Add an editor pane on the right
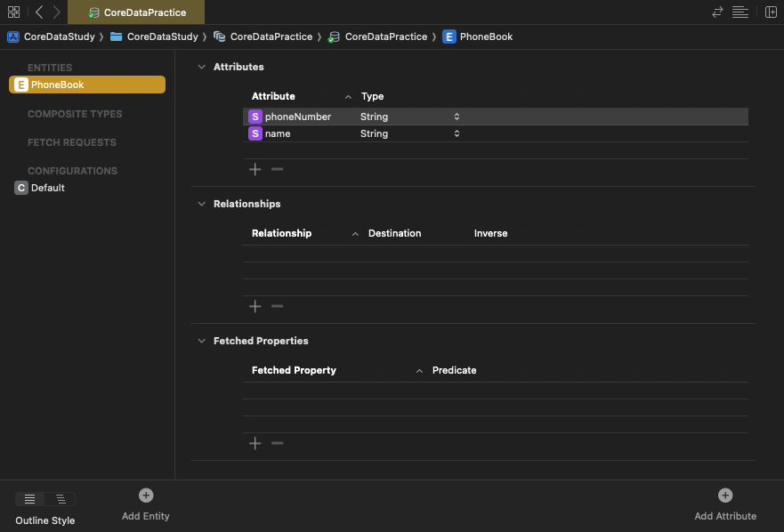 tap(771, 12)
